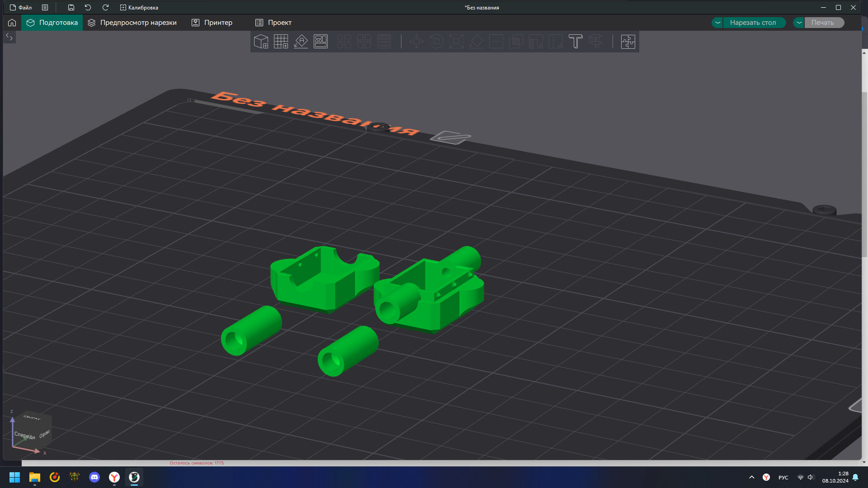Click the Arrange all objects icon
Image resolution: width=868 pixels, height=488 pixels.
(x=321, y=42)
